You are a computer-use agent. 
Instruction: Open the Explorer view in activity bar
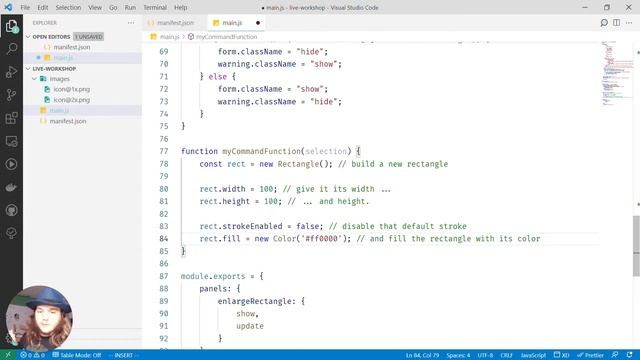click(11, 27)
